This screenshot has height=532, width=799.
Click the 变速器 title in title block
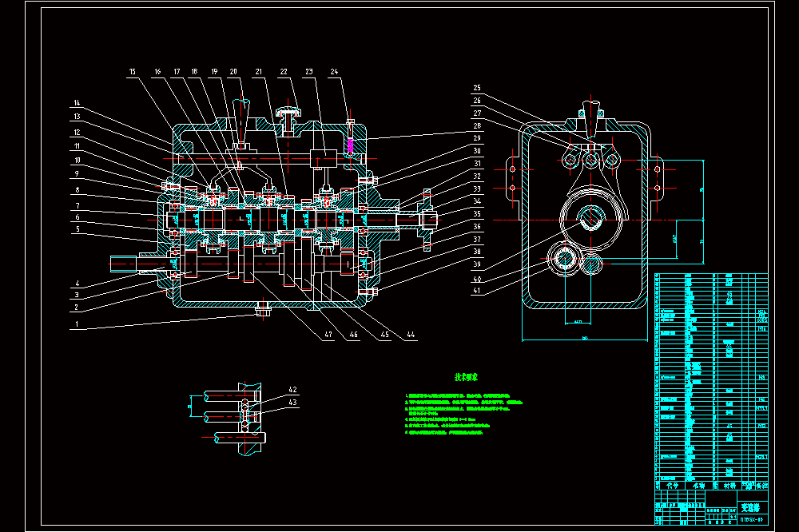pyautogui.click(x=750, y=507)
